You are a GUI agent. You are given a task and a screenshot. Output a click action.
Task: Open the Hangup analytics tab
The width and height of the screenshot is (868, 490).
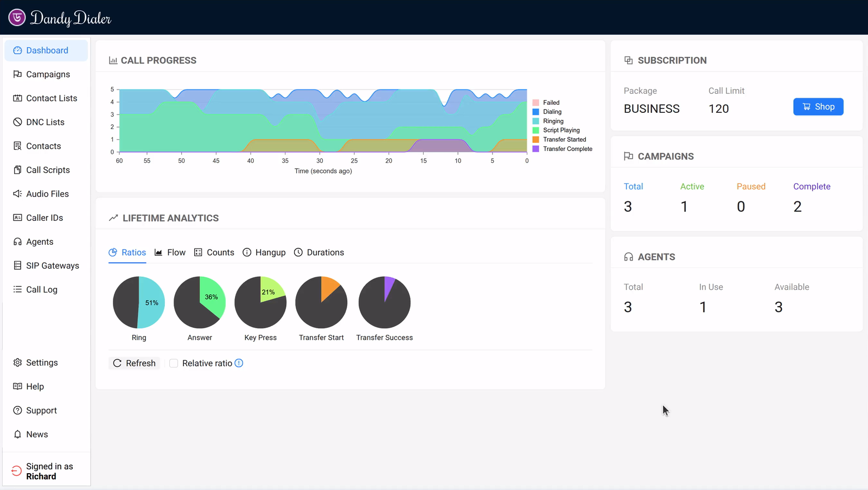(x=264, y=252)
